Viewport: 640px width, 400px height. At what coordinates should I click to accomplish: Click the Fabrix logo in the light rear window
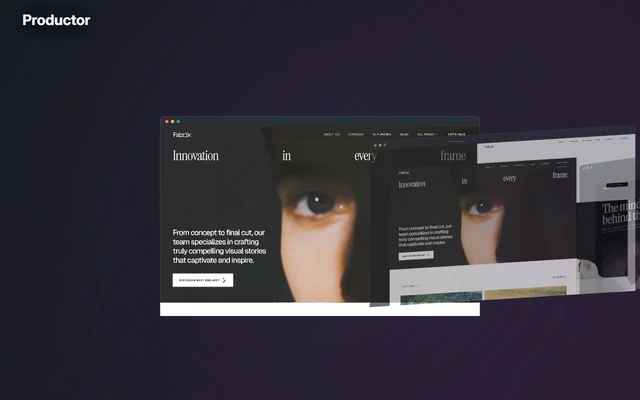(489, 147)
